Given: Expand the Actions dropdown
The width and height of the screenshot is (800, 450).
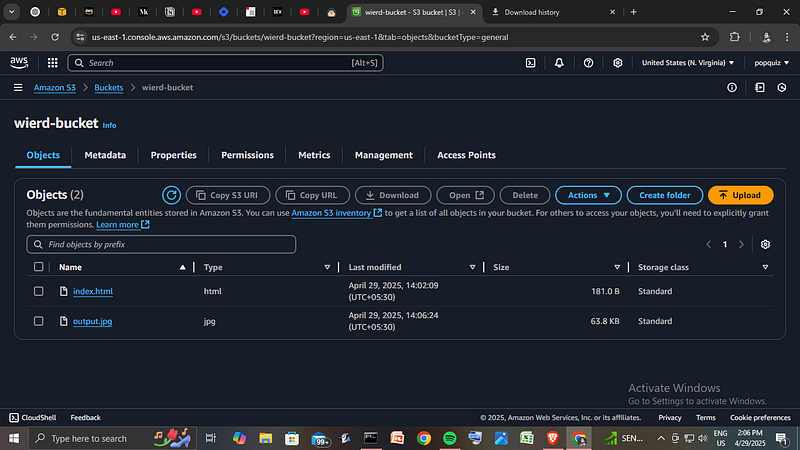Looking at the screenshot, I should 588,195.
